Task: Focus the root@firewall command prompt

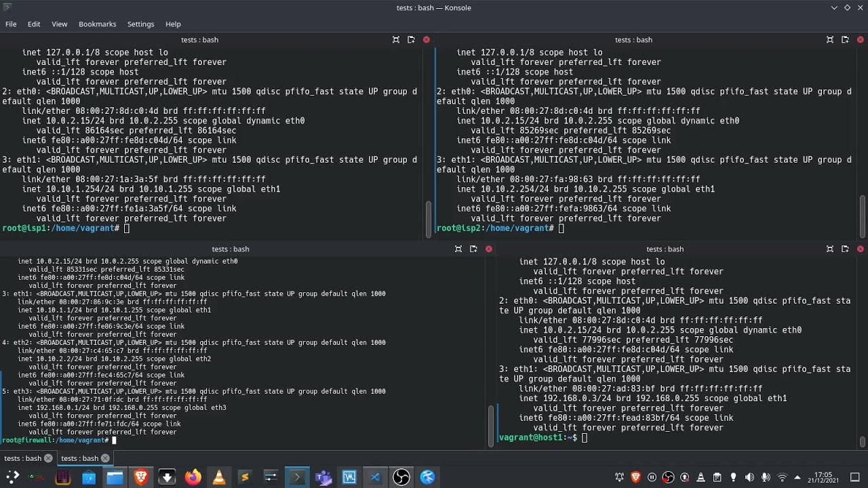Action: coord(59,440)
